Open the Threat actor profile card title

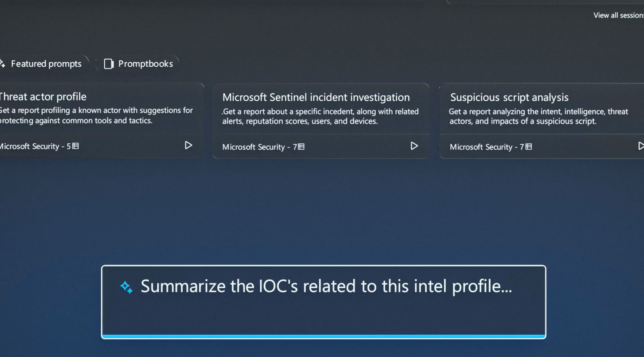coord(43,97)
